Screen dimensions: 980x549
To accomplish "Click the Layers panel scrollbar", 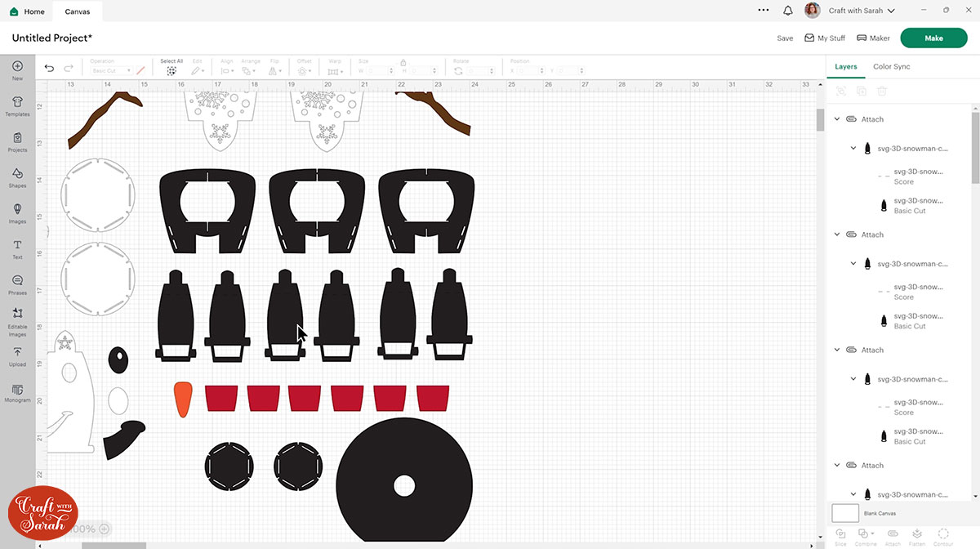I will pyautogui.click(x=975, y=147).
